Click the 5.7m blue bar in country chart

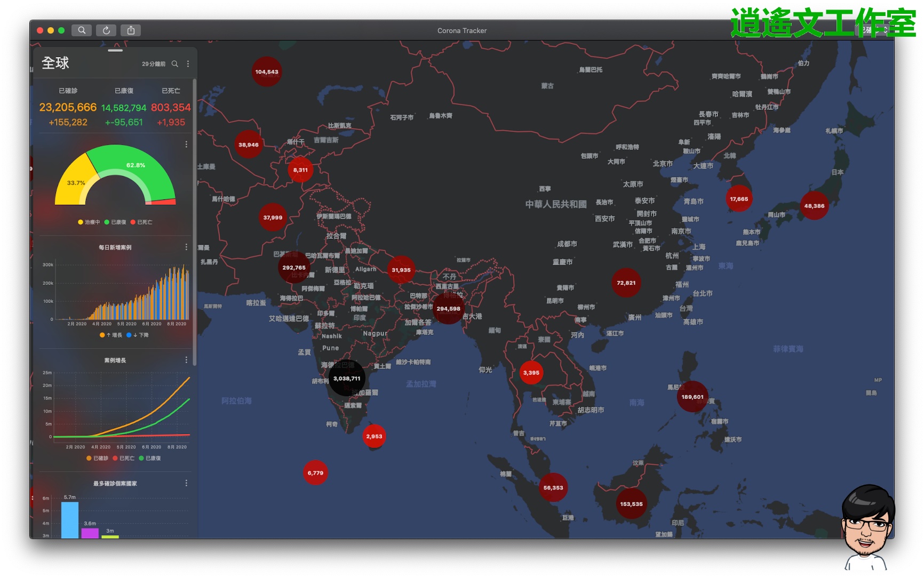70,519
